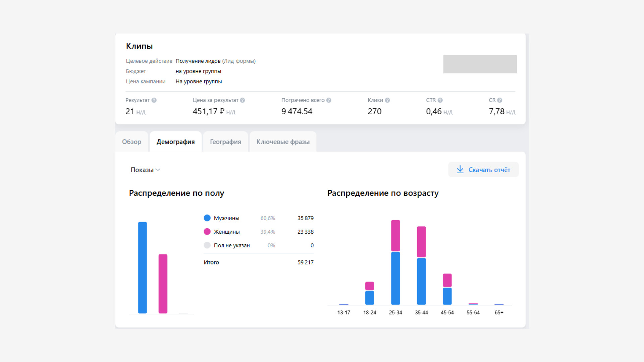Select the Ключевые фразы tab
The image size is (644, 362).
point(283,142)
